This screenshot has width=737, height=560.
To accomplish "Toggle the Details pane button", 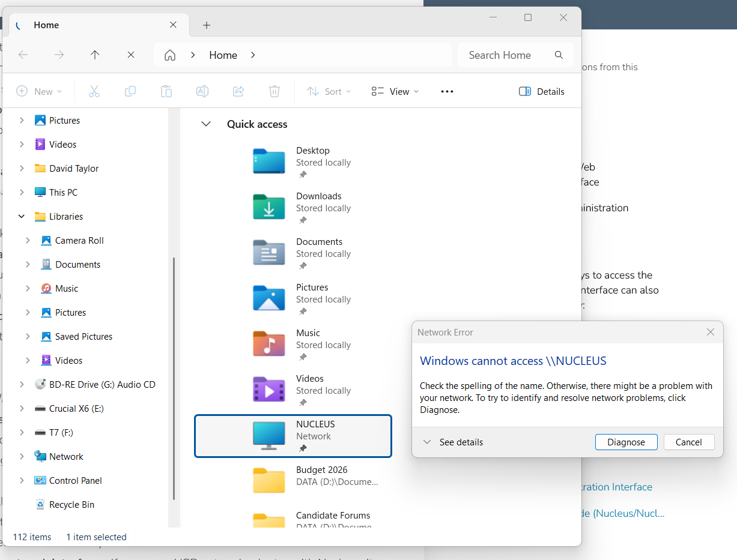I will pos(541,91).
